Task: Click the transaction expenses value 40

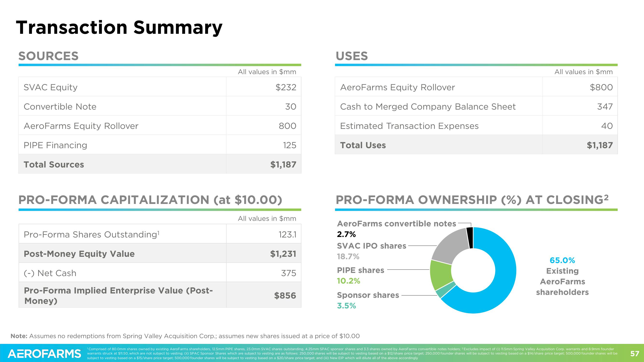Action: point(607,126)
